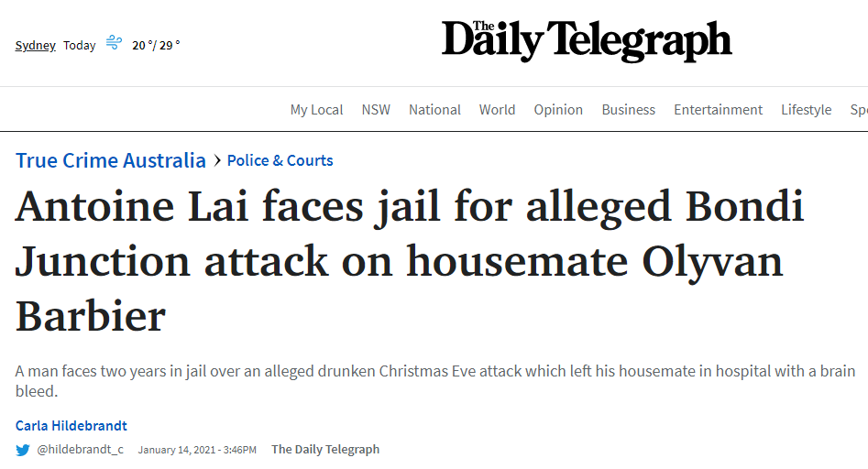Click the wind weather icon
868x469 pixels.
click(114, 42)
